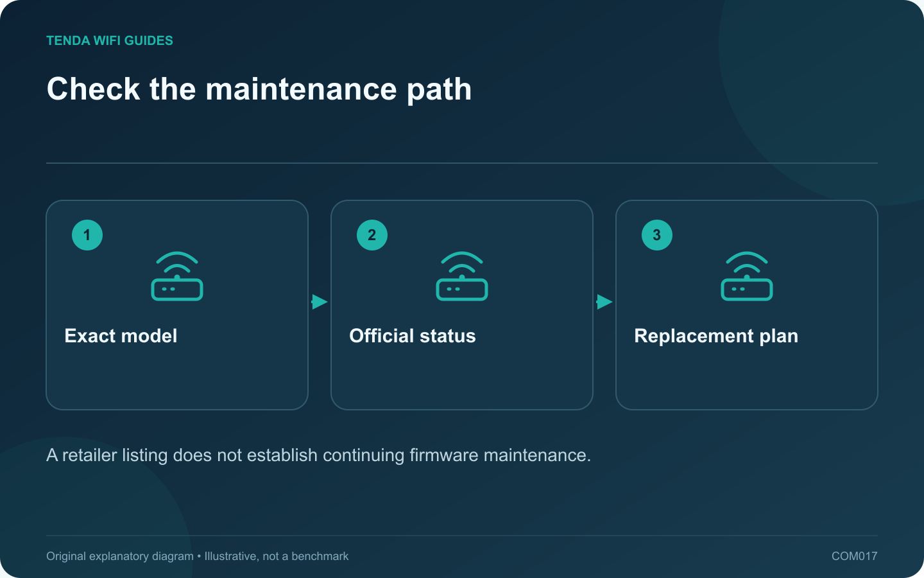Click the router icon above Replacement plan
Image resolution: width=924 pixels, height=578 pixels.
[747, 276]
